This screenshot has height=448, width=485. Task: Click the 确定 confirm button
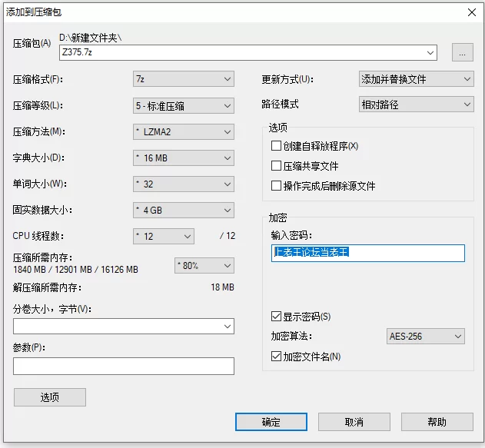pyautogui.click(x=271, y=422)
